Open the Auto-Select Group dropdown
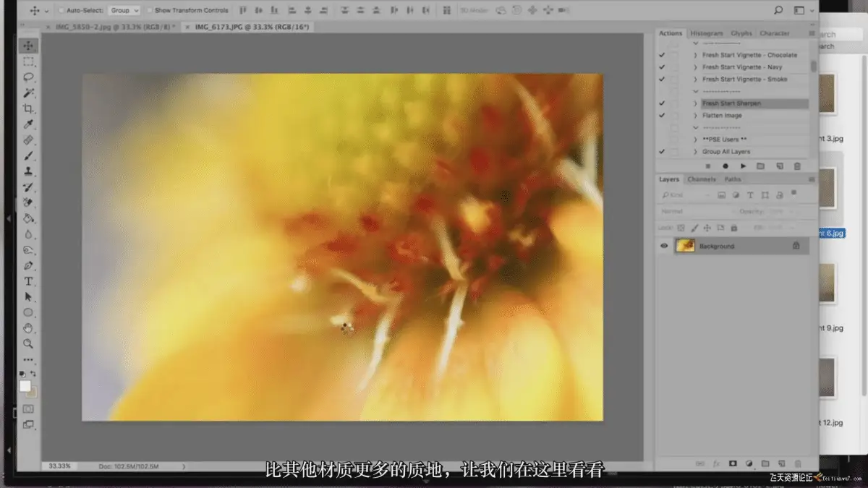The image size is (868, 488). coord(124,10)
